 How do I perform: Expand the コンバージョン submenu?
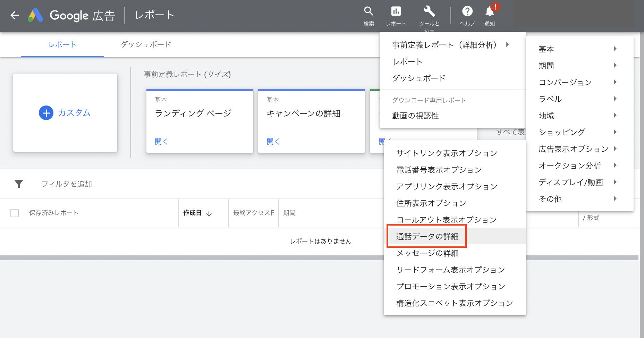(578, 82)
